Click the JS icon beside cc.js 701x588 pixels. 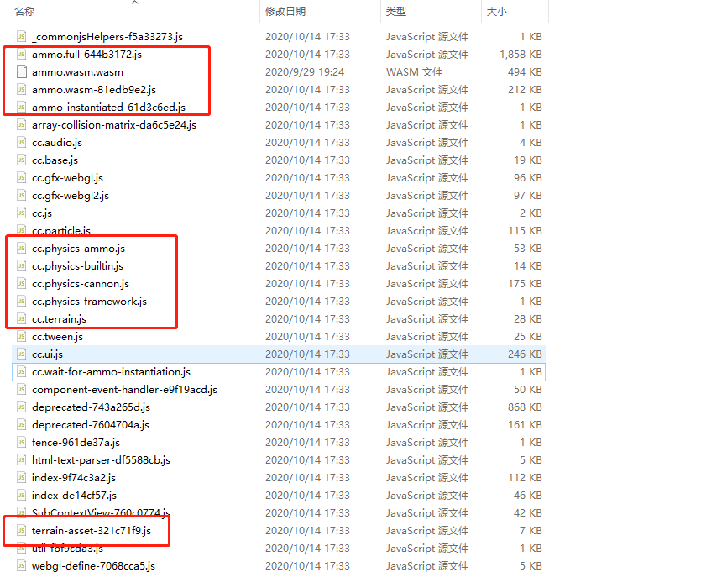22,213
